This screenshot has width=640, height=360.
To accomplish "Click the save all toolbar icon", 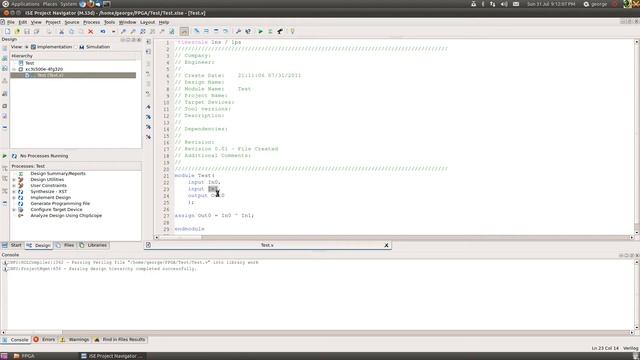I will [37, 31].
